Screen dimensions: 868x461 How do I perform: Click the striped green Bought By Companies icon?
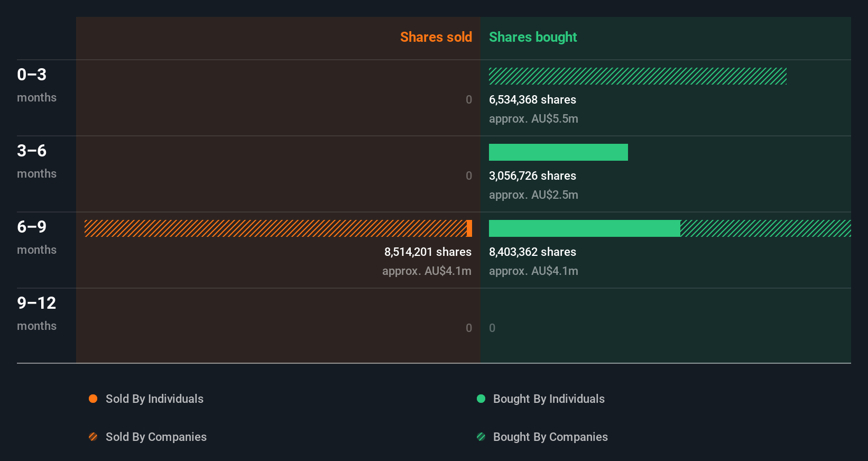click(x=481, y=437)
